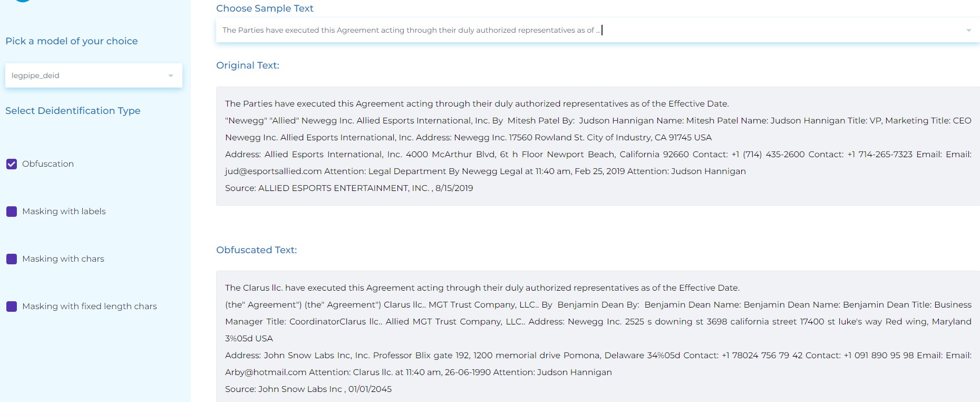
Task: Click the legpipe_deid dropdown caret
Action: (x=171, y=75)
